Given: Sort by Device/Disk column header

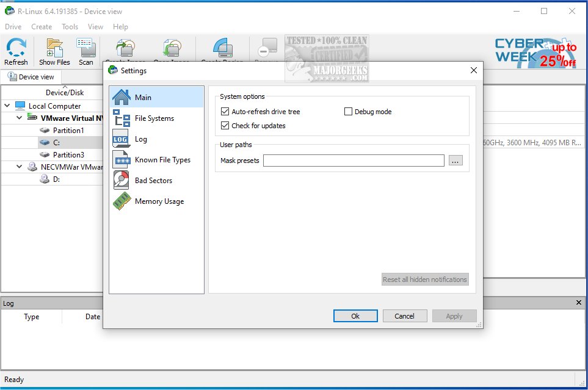Looking at the screenshot, I should (65, 92).
